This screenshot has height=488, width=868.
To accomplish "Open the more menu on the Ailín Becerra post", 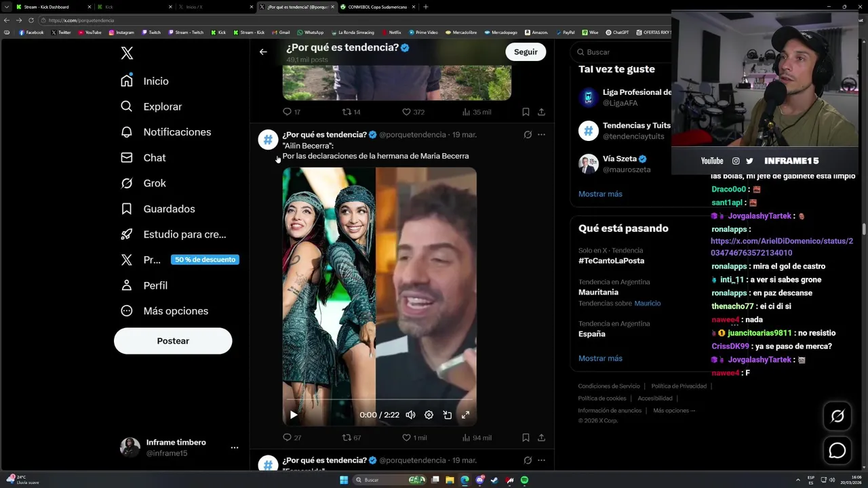I will 541,134.
